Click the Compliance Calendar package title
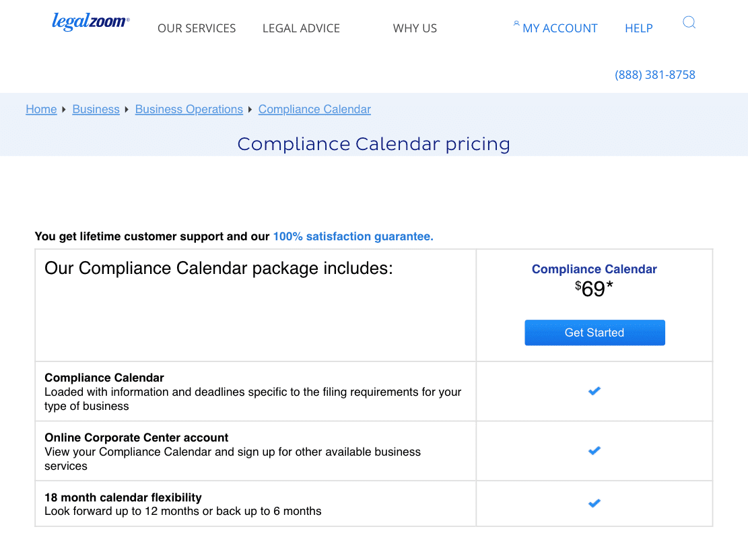The width and height of the screenshot is (748, 560). [594, 269]
